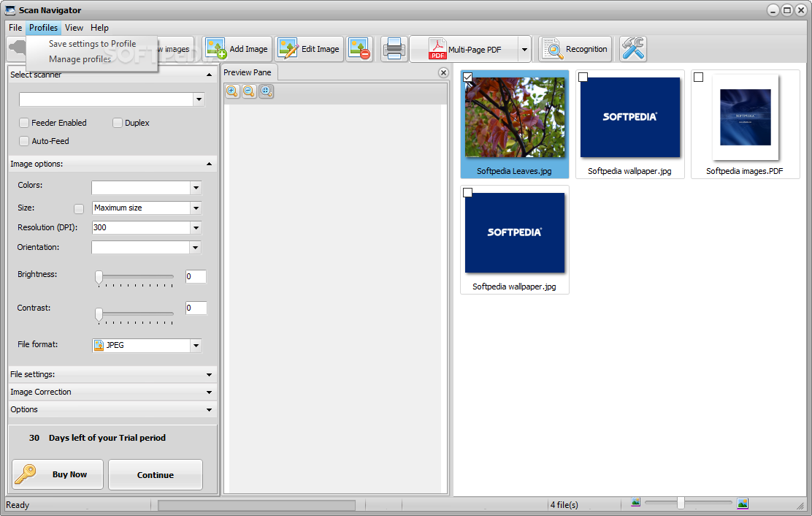This screenshot has height=516, width=812.
Task: Select the Preview Pane tab
Action: pyautogui.click(x=248, y=72)
